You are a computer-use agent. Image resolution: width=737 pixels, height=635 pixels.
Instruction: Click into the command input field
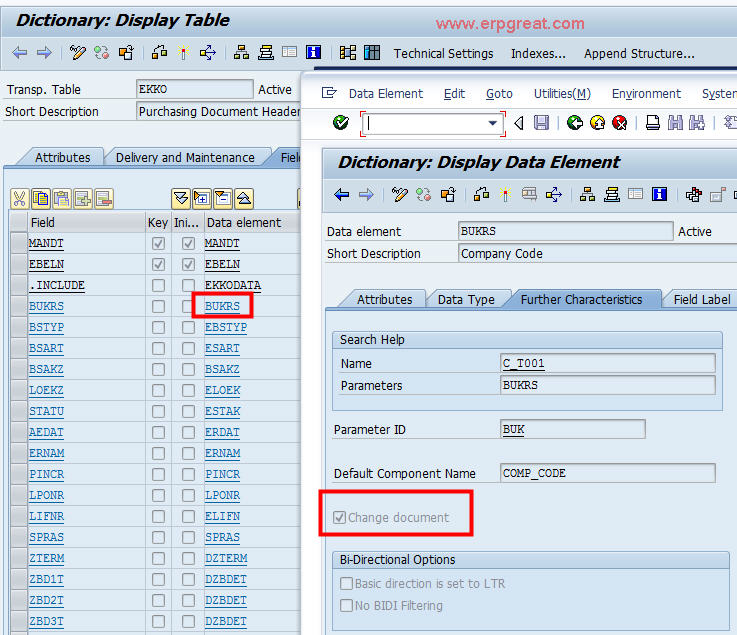(425, 123)
